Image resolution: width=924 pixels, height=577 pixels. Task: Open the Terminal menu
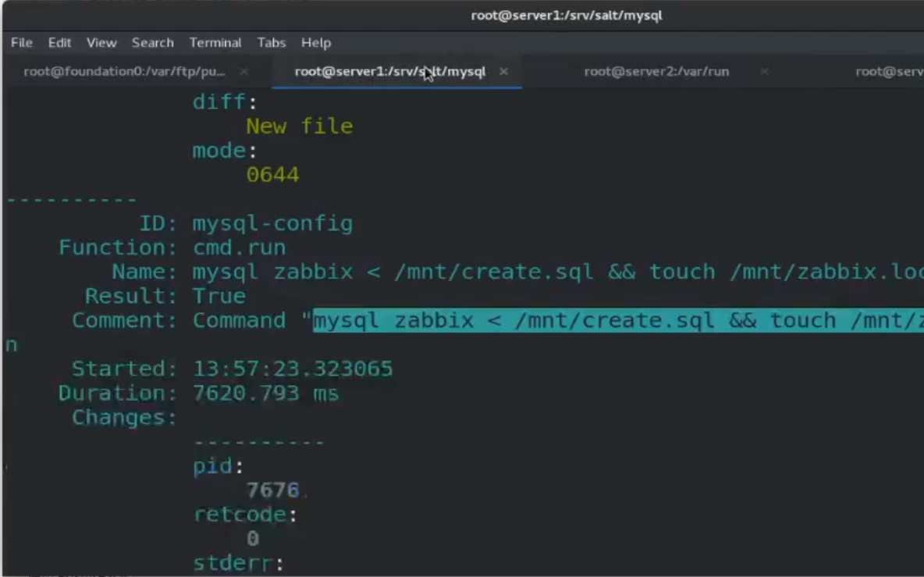pyautogui.click(x=215, y=42)
